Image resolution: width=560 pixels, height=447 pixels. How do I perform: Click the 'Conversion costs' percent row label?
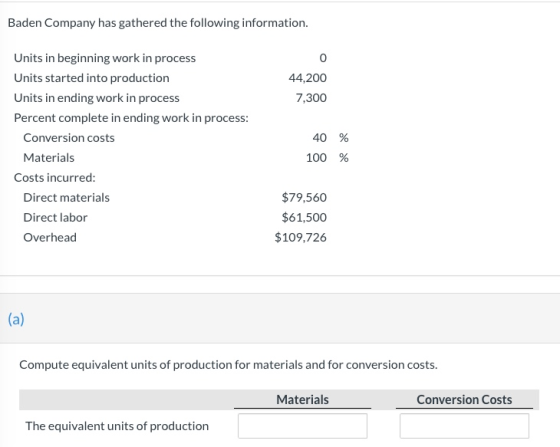point(69,138)
